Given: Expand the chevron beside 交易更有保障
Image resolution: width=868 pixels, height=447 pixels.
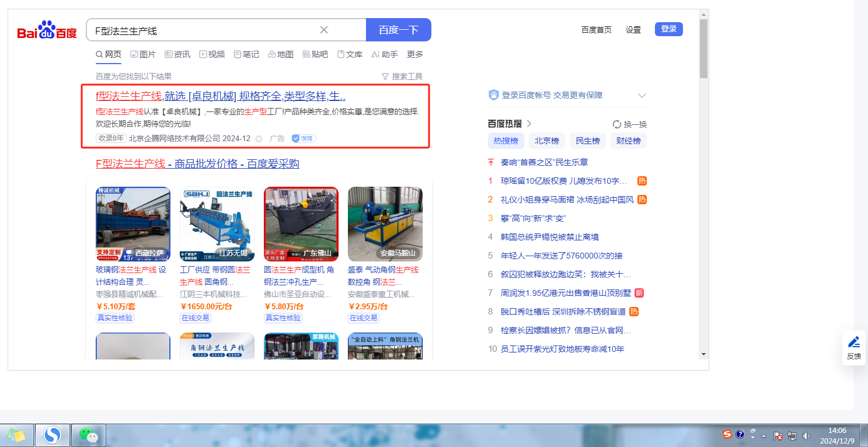Looking at the screenshot, I should (642, 95).
